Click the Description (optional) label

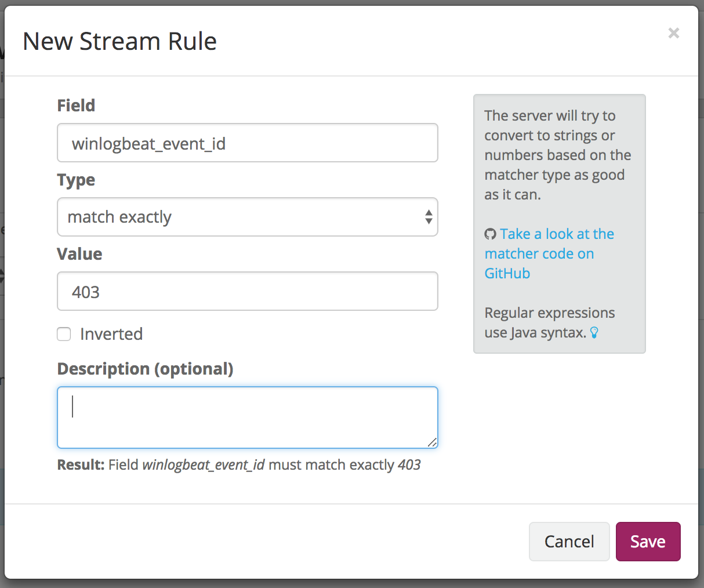(145, 369)
